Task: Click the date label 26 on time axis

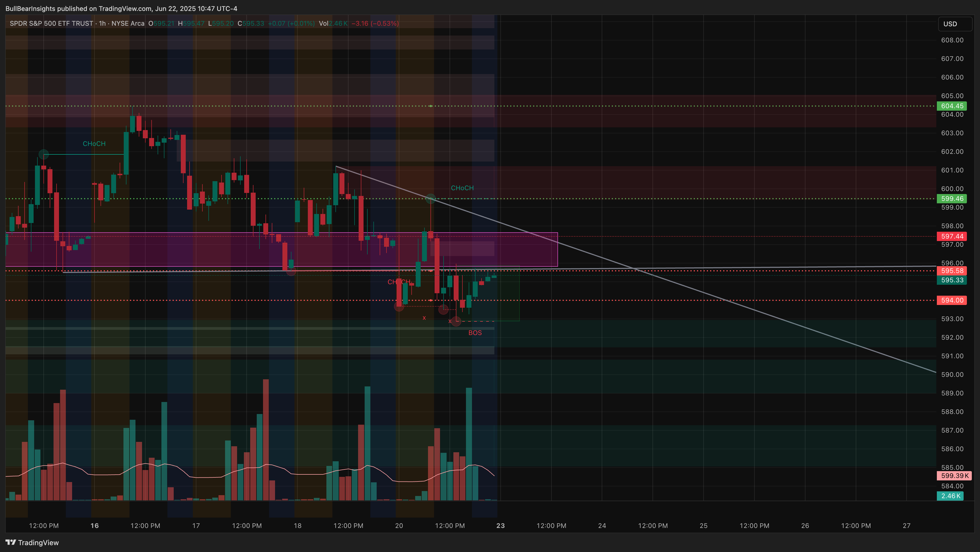Action: (x=805, y=526)
